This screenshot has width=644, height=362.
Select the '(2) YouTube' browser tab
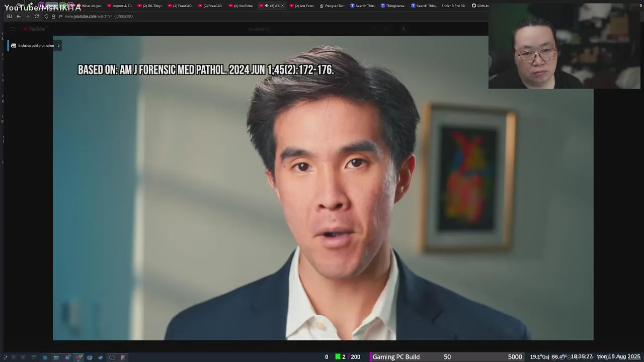click(x=241, y=6)
